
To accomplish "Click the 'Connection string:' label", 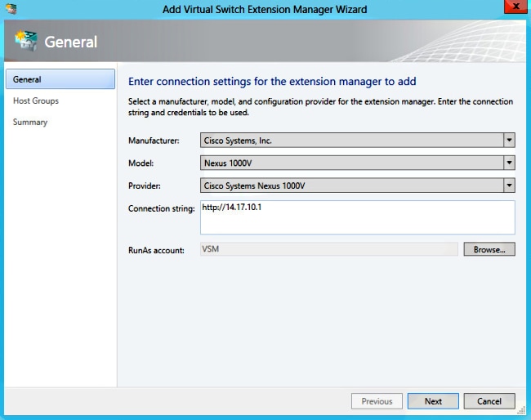I will coord(162,208).
